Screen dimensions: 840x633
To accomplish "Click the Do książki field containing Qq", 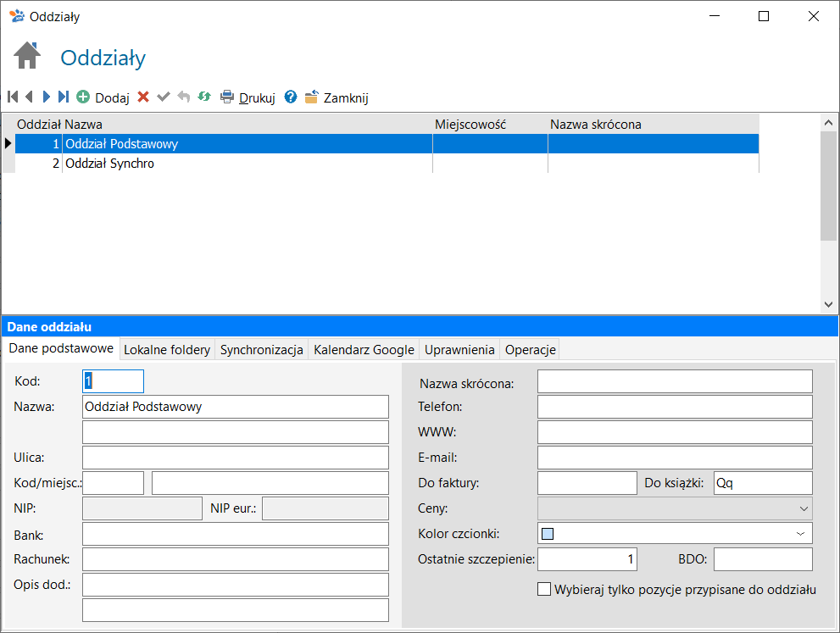I will pyautogui.click(x=764, y=483).
